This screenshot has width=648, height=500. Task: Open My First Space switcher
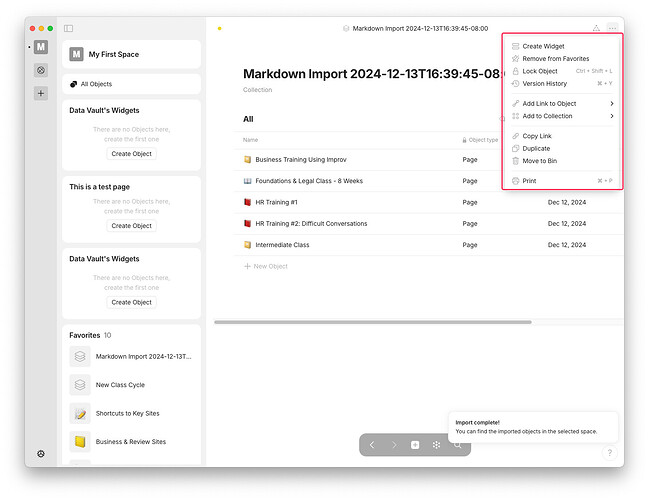point(131,54)
